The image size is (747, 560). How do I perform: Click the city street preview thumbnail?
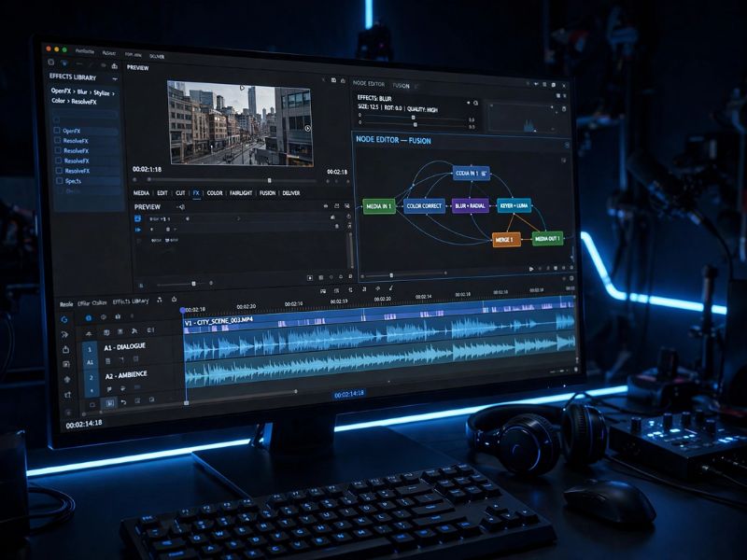point(240,123)
